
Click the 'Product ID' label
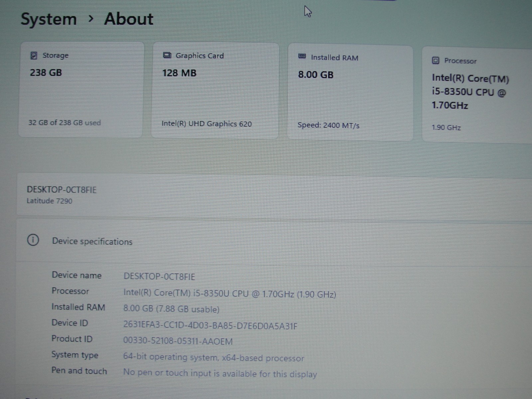72,339
